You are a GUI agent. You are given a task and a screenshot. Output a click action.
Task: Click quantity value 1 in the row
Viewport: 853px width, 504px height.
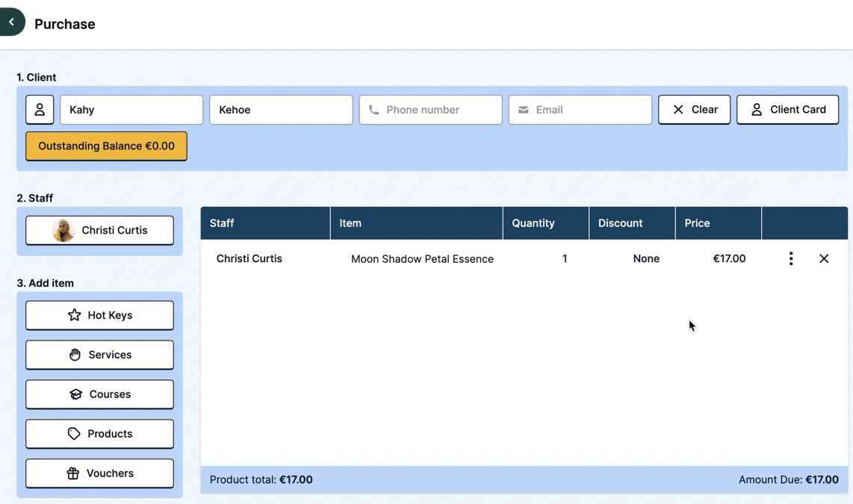[565, 259]
